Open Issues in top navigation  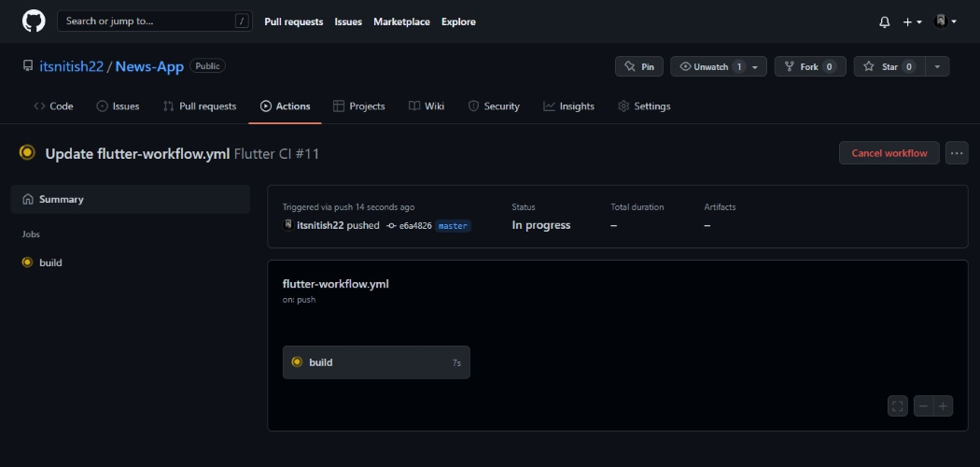pos(348,21)
